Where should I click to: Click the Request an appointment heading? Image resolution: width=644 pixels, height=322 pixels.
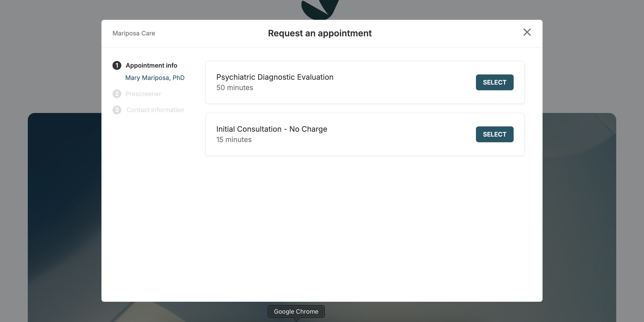[x=320, y=33]
